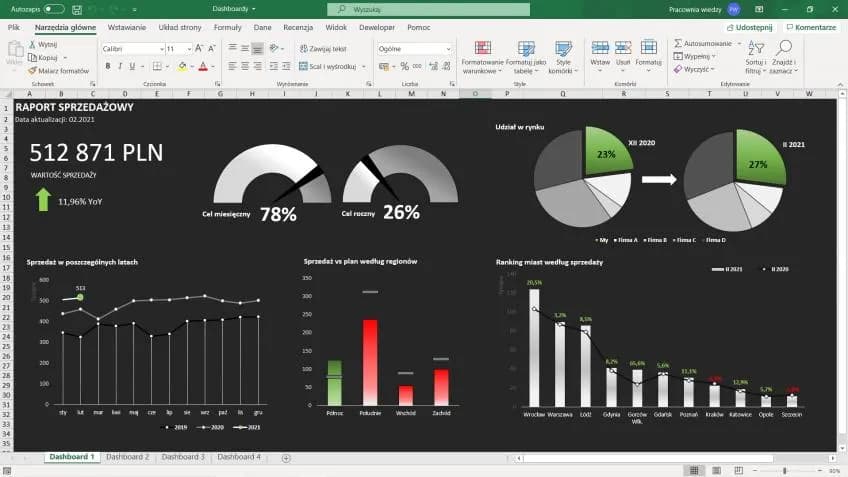This screenshot has height=477, width=848.
Task: Click the Malarz formatów brush tool
Action: point(58,71)
